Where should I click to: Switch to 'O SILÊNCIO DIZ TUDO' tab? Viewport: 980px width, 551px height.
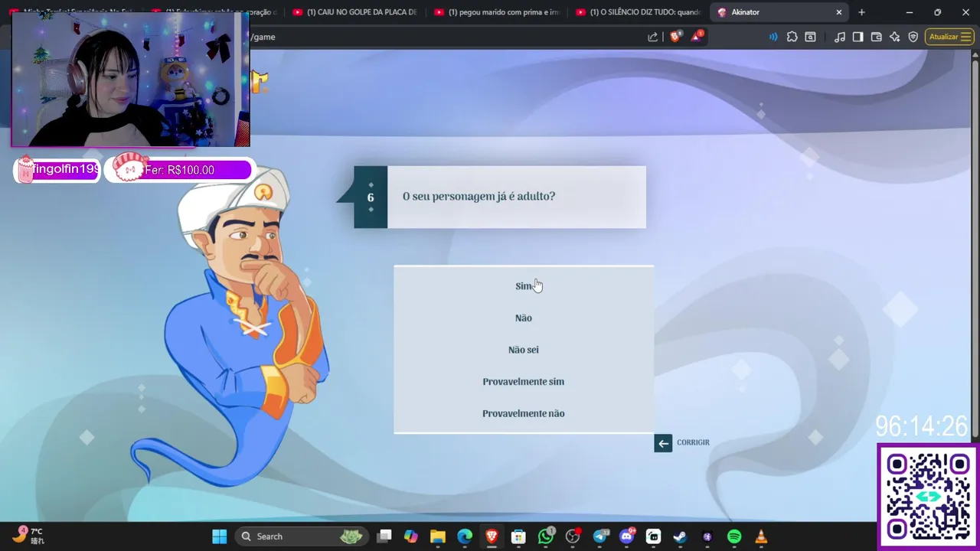pyautogui.click(x=637, y=12)
